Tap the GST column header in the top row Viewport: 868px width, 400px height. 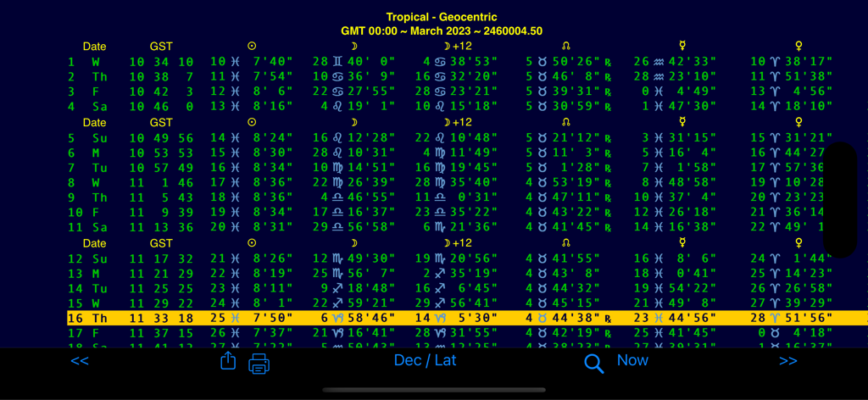(x=161, y=47)
